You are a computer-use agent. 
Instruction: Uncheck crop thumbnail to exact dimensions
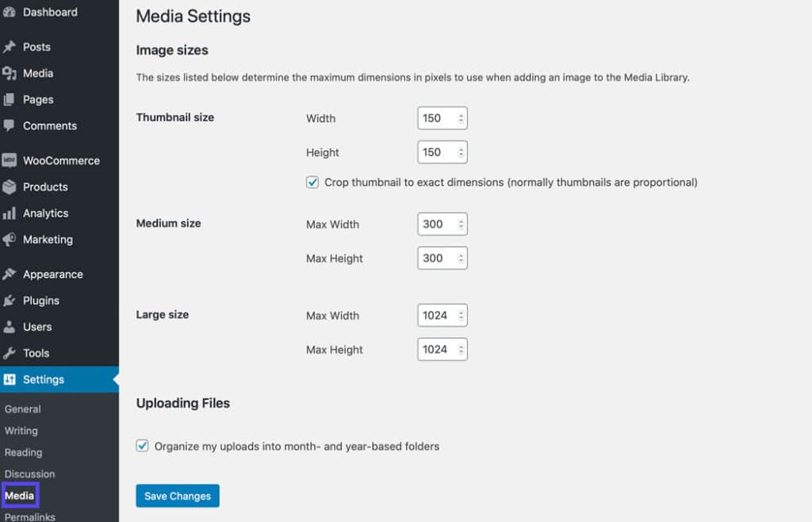312,182
